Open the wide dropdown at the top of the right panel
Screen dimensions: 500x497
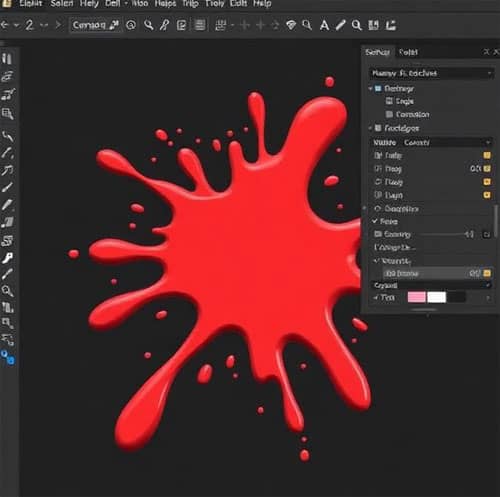tap(431, 73)
